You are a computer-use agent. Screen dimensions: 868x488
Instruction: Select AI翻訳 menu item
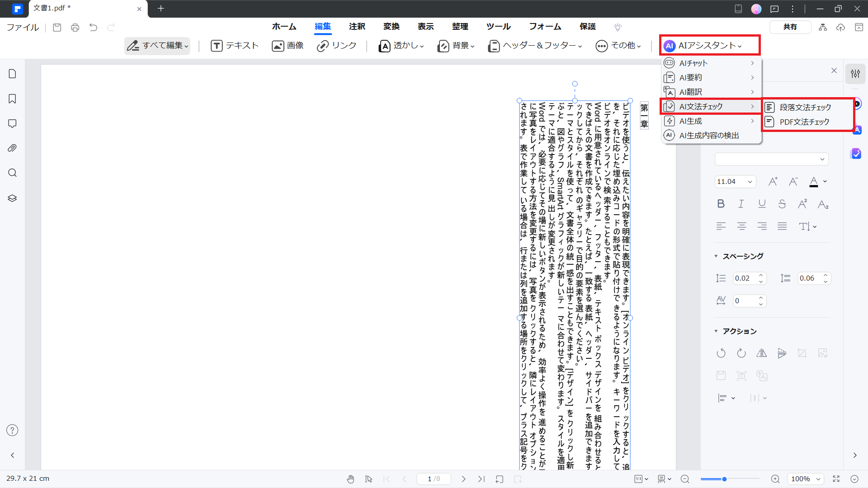click(x=711, y=92)
